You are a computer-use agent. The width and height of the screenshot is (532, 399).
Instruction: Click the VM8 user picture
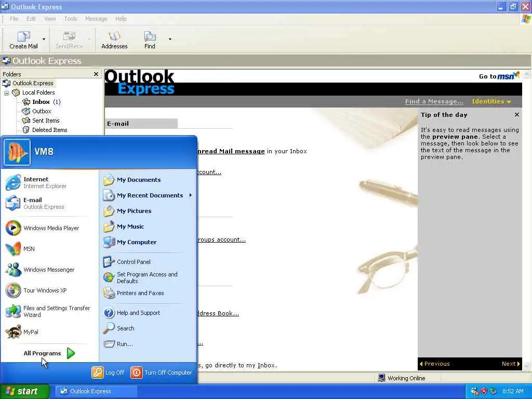[x=17, y=152]
